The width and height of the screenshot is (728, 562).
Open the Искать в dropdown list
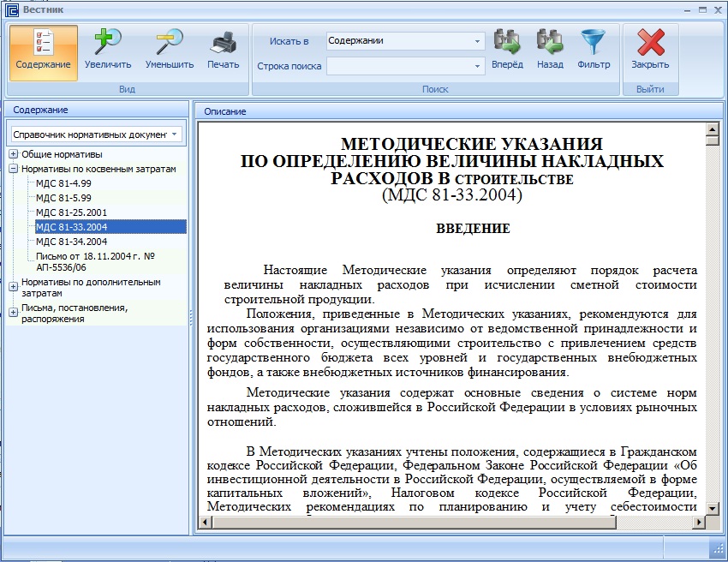point(477,41)
